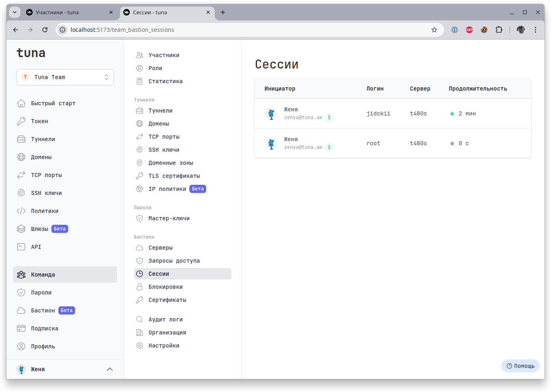
Task: Open the Tuna Team workspace selector
Action: tap(65, 77)
